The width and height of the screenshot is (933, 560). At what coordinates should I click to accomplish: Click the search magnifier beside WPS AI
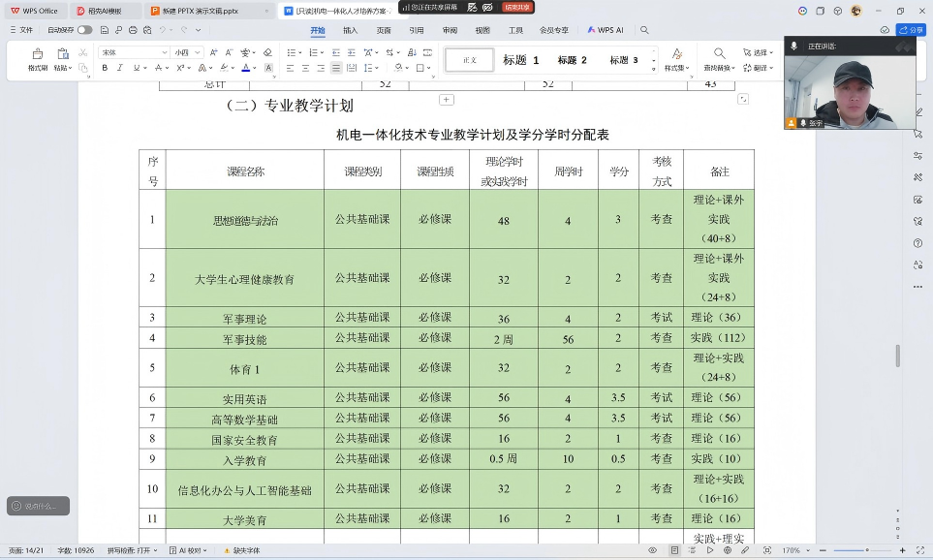[x=644, y=30]
